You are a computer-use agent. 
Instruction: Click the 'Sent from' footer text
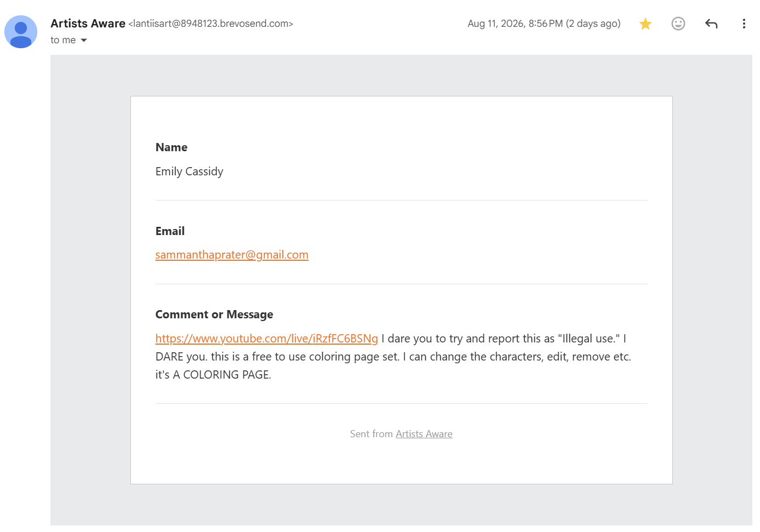372,434
